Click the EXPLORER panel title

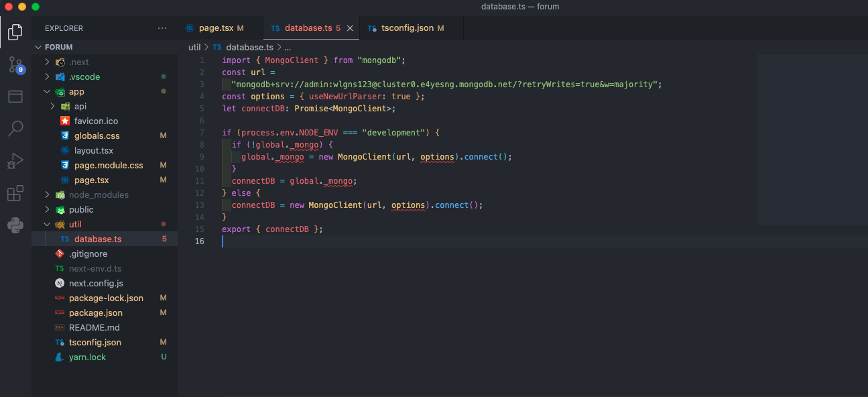(64, 28)
